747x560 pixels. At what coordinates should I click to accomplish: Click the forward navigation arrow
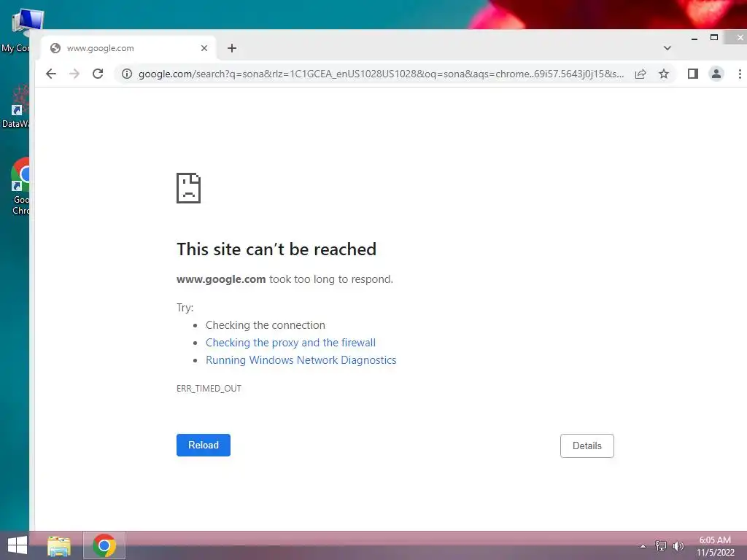click(x=74, y=74)
